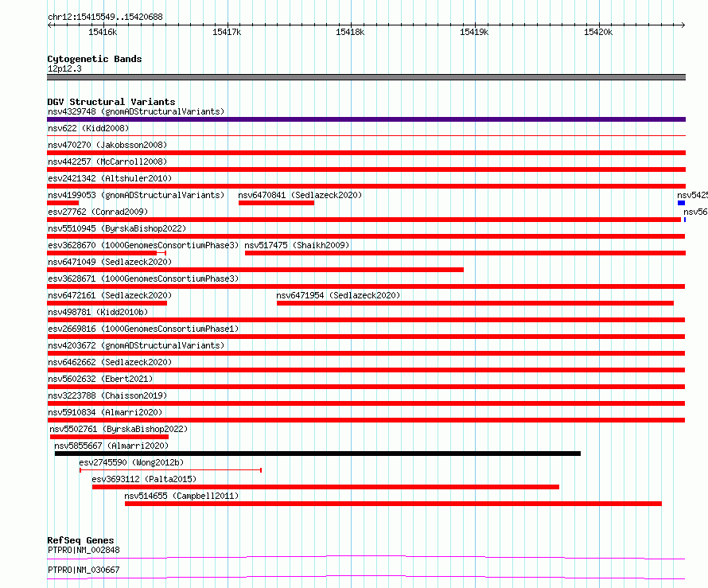Click the Cytogenetic Bands track title
The image size is (708, 588).
pos(95,59)
